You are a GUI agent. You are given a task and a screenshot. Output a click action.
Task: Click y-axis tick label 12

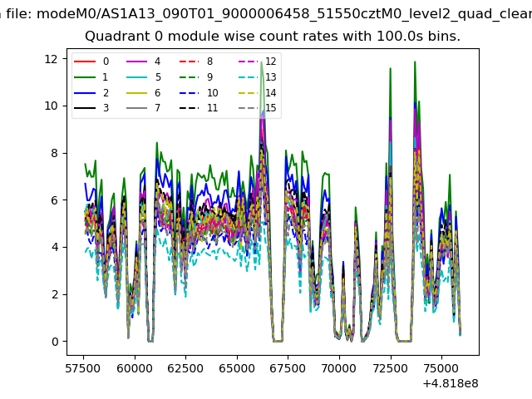[x=52, y=59]
